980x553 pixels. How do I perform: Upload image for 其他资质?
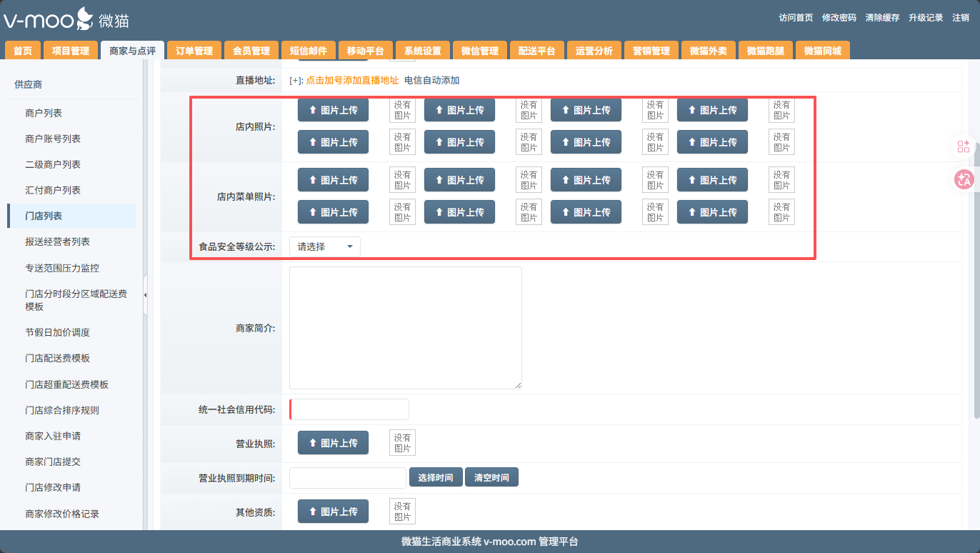(x=333, y=512)
